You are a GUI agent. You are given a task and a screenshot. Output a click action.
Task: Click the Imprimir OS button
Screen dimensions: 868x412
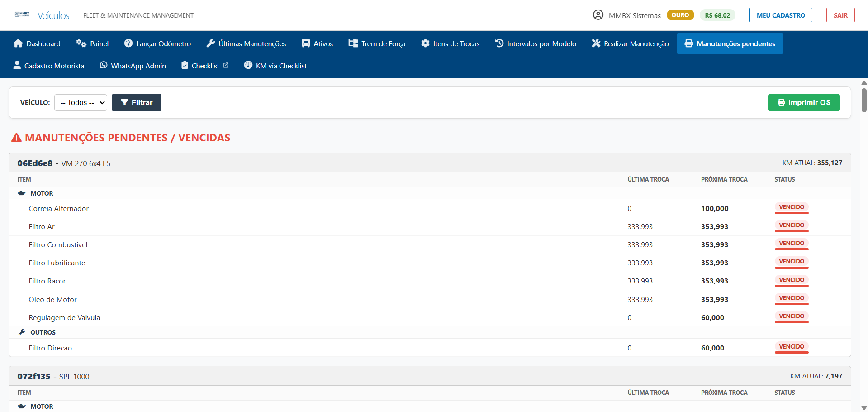point(804,102)
